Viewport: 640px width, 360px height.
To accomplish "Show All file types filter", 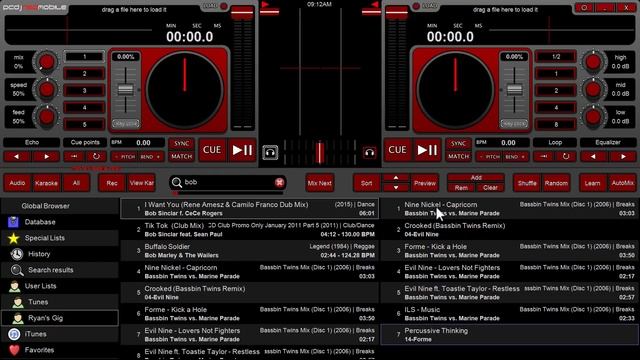I will pyautogui.click(x=76, y=183).
